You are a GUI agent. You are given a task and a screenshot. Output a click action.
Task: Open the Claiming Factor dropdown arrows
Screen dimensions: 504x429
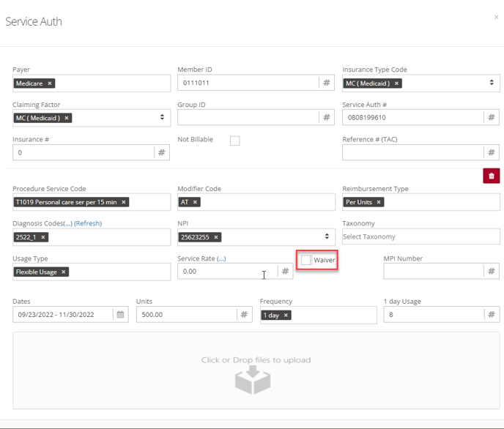(x=162, y=117)
